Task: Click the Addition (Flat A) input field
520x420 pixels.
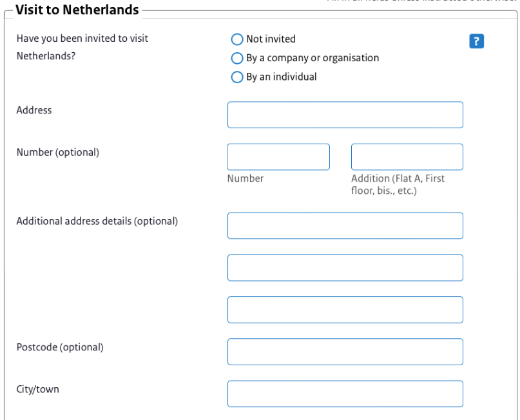Action: (407, 157)
